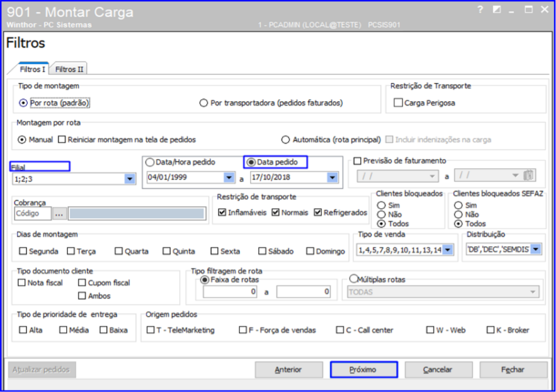Image resolution: width=556 pixels, height=392 pixels.
Task: Open the Filial dropdown
Action: tap(130, 179)
